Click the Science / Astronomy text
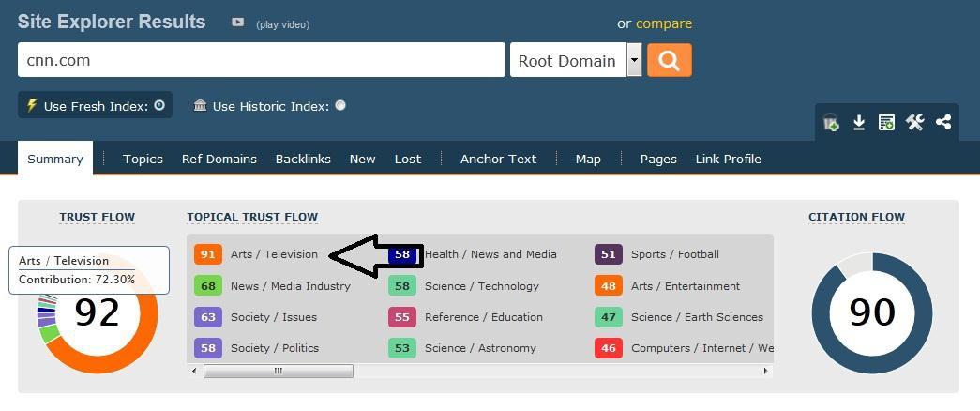The image size is (980, 411). (x=480, y=348)
